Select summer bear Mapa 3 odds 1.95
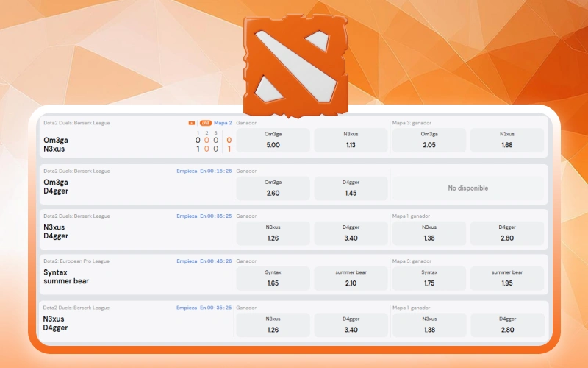This screenshot has height=368, width=588. tap(507, 278)
